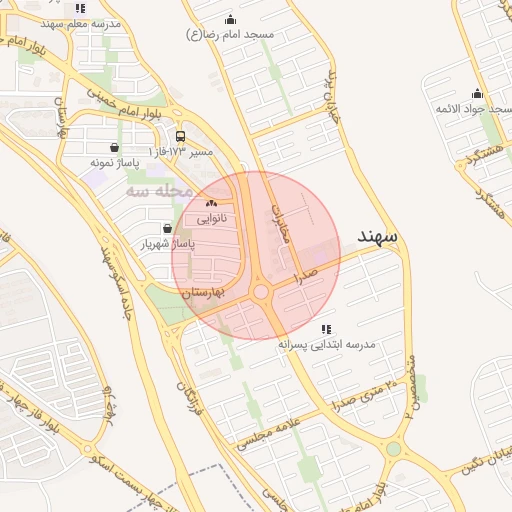Click the ۲۰ متری صدرا street label

[x=364, y=396]
